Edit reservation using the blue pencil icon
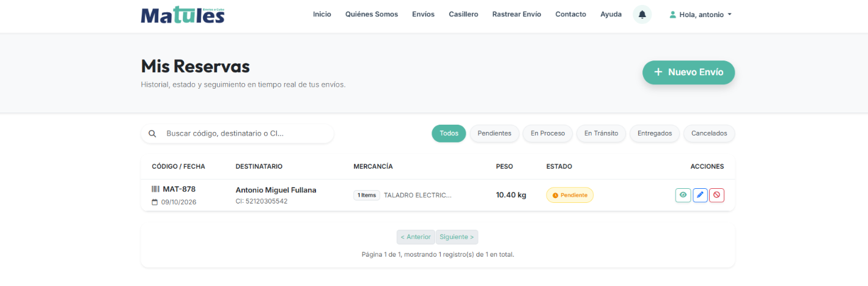 [x=701, y=195]
